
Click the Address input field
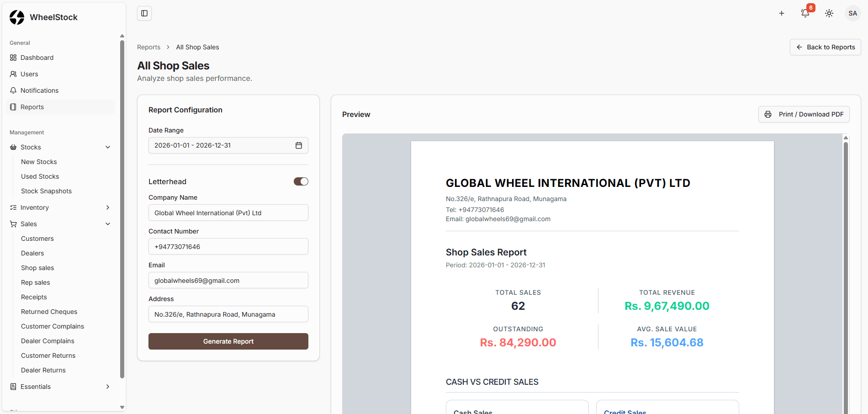point(228,314)
